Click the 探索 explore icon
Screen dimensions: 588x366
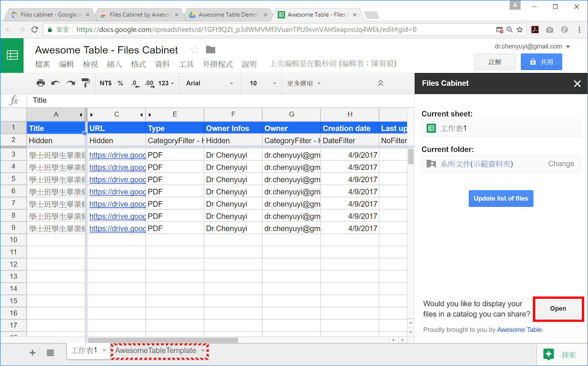click(x=548, y=355)
